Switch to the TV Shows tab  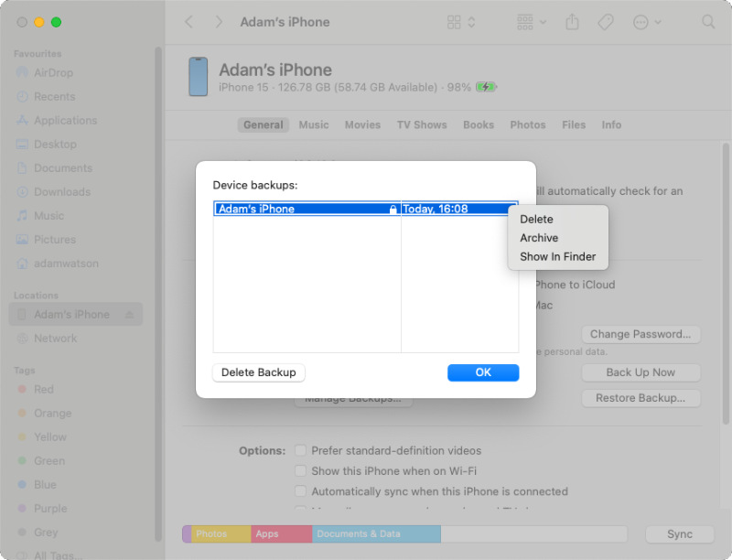click(422, 124)
